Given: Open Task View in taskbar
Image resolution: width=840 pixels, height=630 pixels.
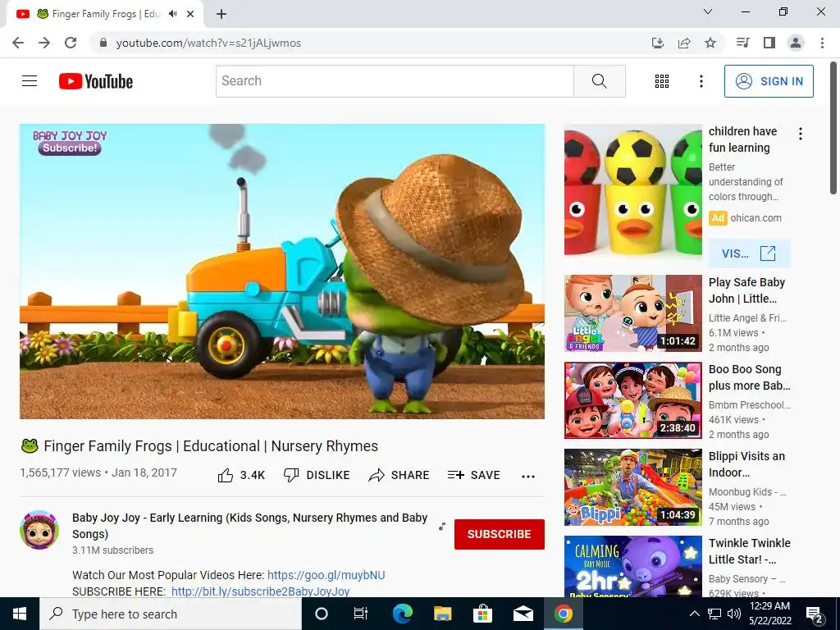Looking at the screenshot, I should [361, 614].
